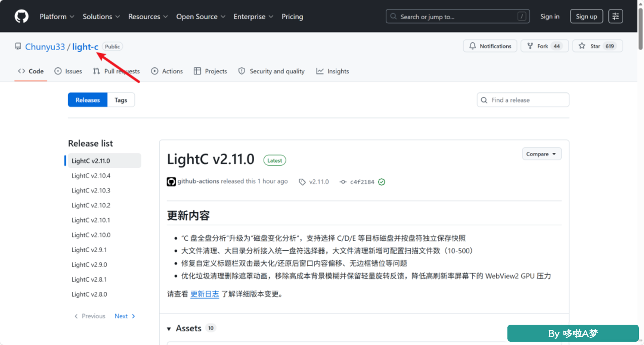Select LightC v2.8.1 in release list

(89, 279)
